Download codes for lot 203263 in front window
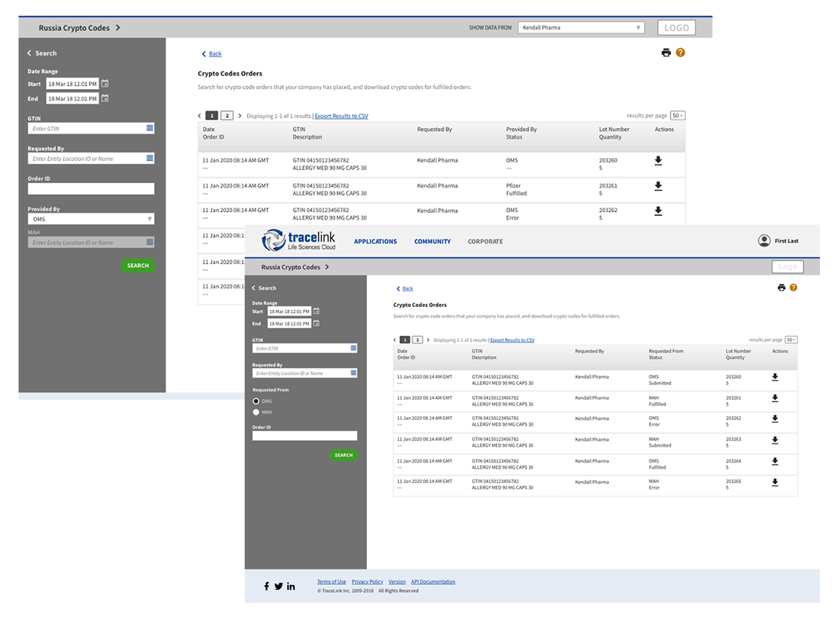This screenshot has height=617, width=840. (775, 441)
